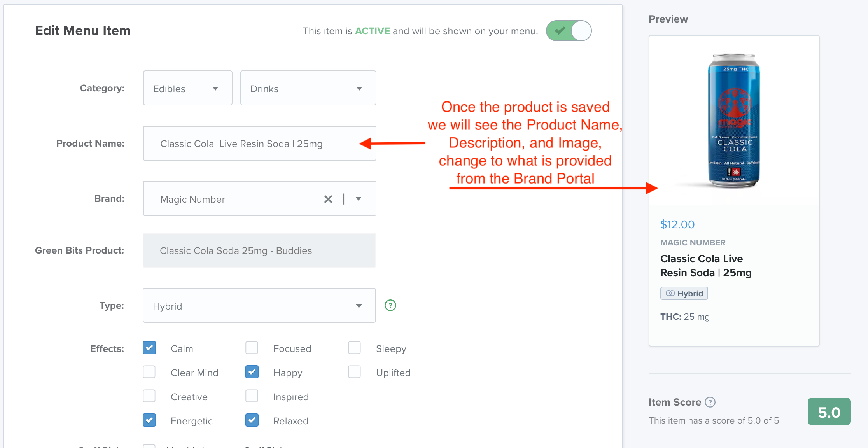868x448 pixels.
Task: Click the preview product title text
Action: (706, 266)
